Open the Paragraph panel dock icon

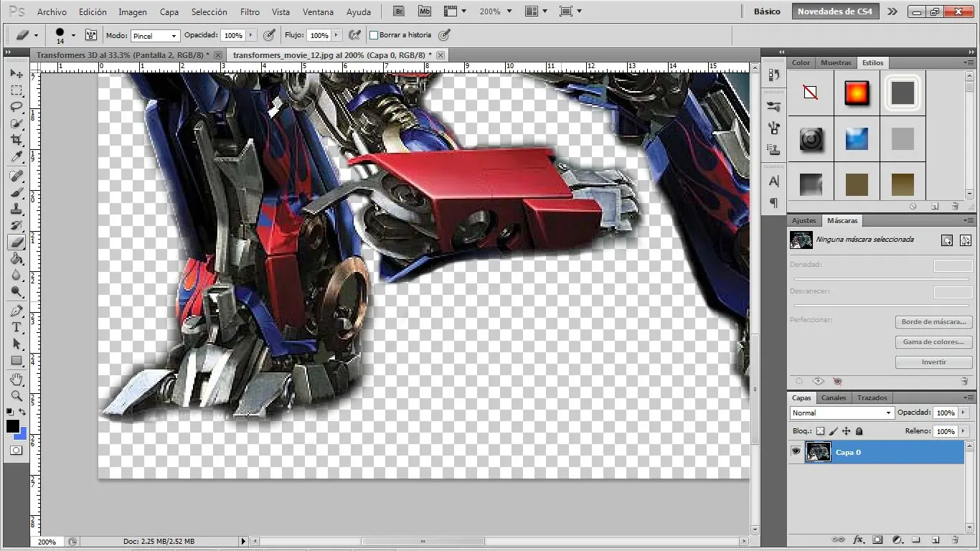pyautogui.click(x=774, y=203)
